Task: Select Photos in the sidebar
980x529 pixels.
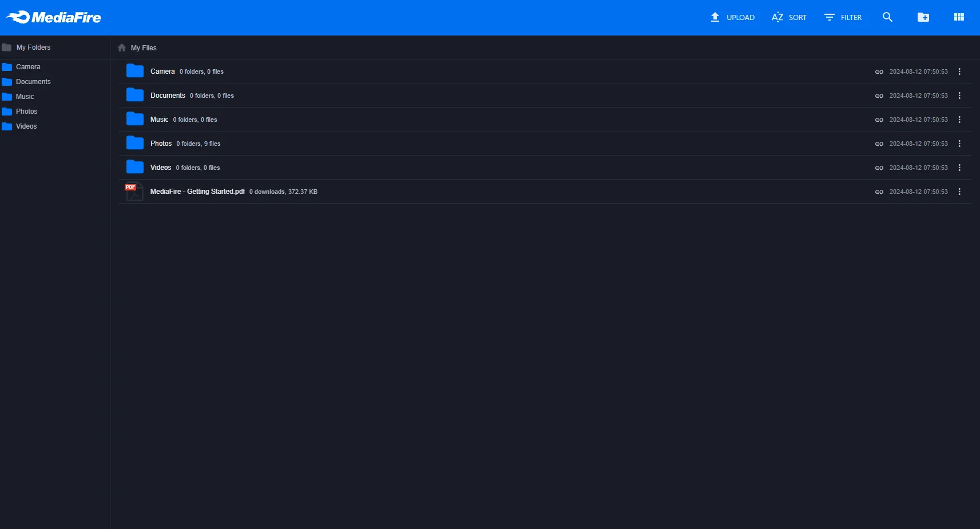Action: click(26, 112)
